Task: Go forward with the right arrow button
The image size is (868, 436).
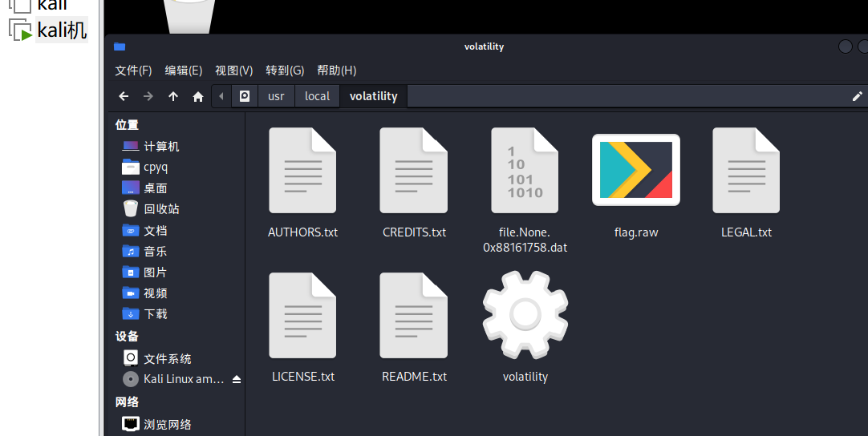Action: click(148, 96)
